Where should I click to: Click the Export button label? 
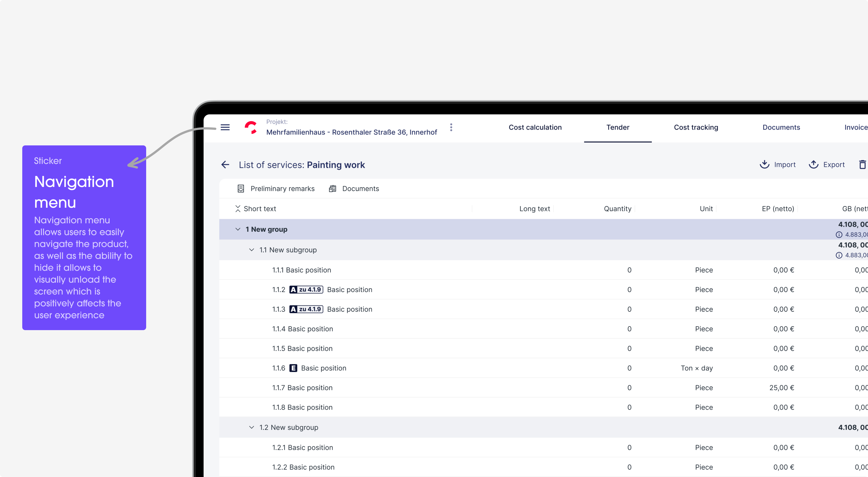coord(834,164)
